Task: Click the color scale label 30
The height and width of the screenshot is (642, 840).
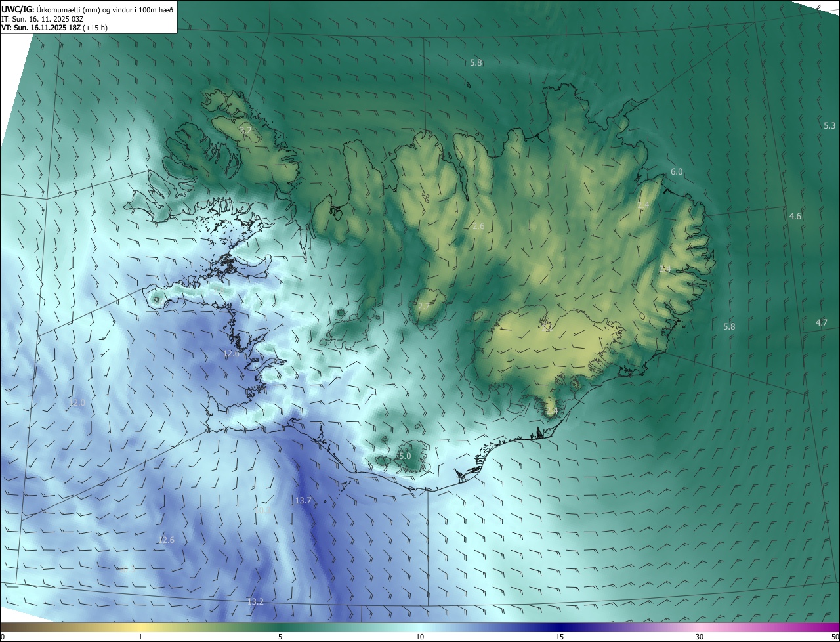Action: coord(700,637)
